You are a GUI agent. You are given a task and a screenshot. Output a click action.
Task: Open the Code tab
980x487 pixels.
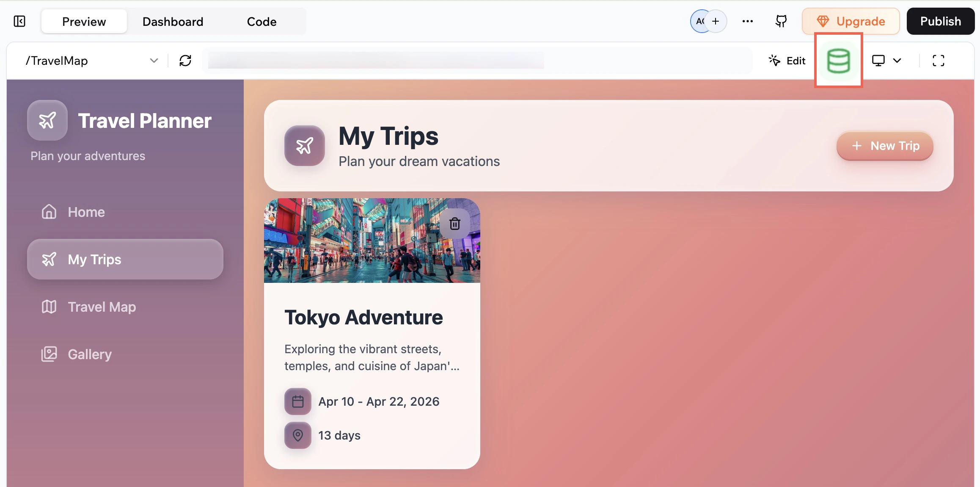coord(261,21)
